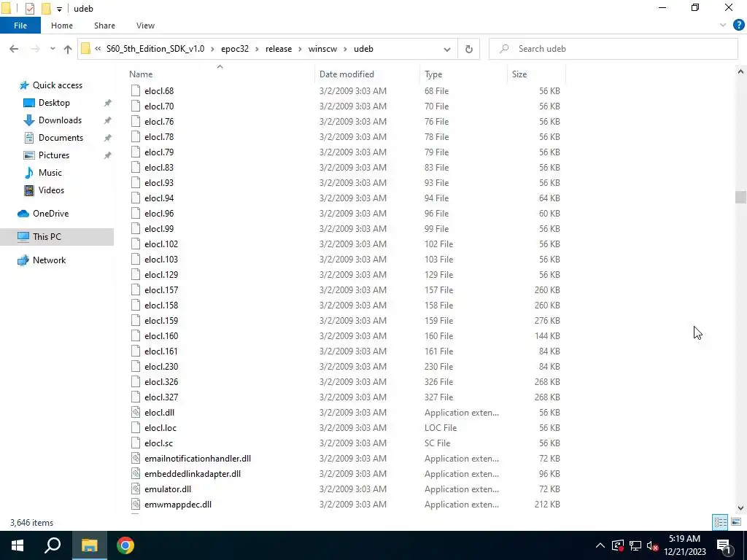Refresh the udeb folder view

pos(469,49)
